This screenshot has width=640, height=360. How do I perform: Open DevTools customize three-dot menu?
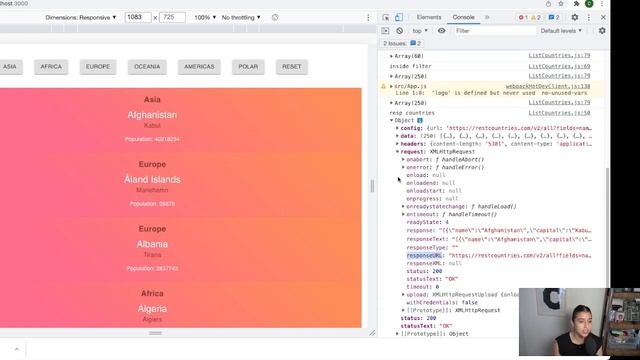(589, 18)
